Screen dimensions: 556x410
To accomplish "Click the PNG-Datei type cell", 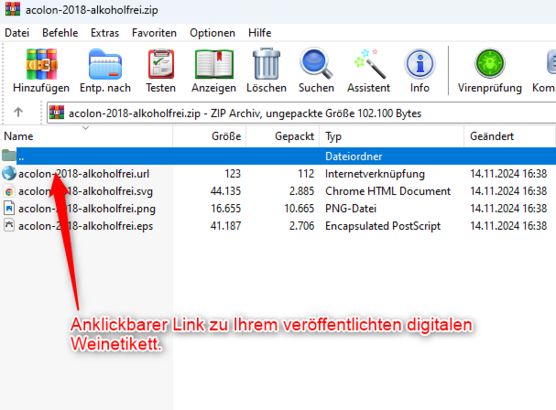I will [351, 209].
